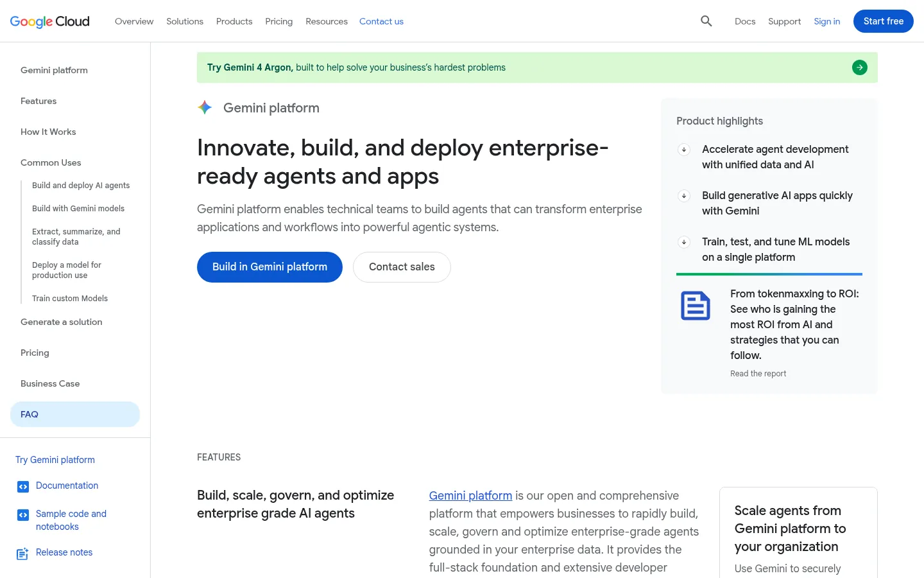Open 'Train custom Models' sidebar item
Image resolution: width=924 pixels, height=578 pixels.
pos(70,299)
